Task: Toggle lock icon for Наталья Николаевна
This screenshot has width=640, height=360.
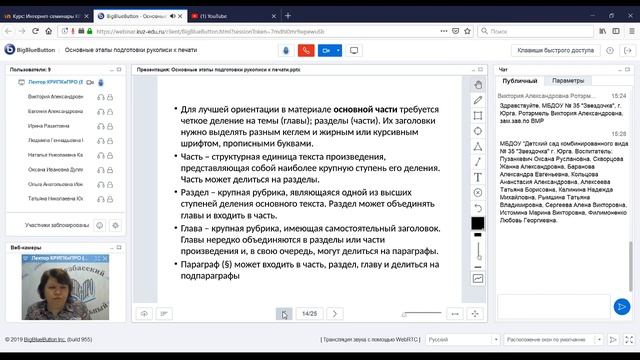Action: pos(110,156)
